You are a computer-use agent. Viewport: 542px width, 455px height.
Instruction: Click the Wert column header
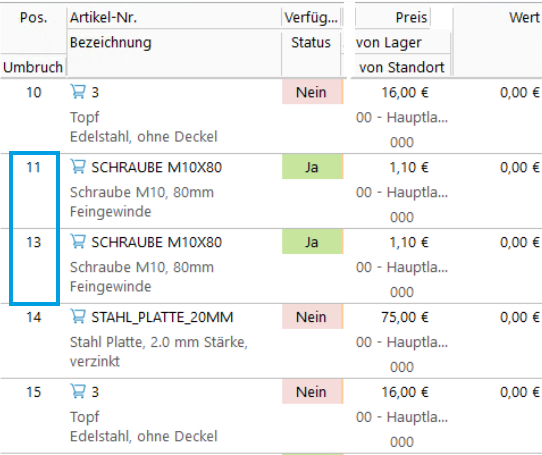tap(524, 17)
